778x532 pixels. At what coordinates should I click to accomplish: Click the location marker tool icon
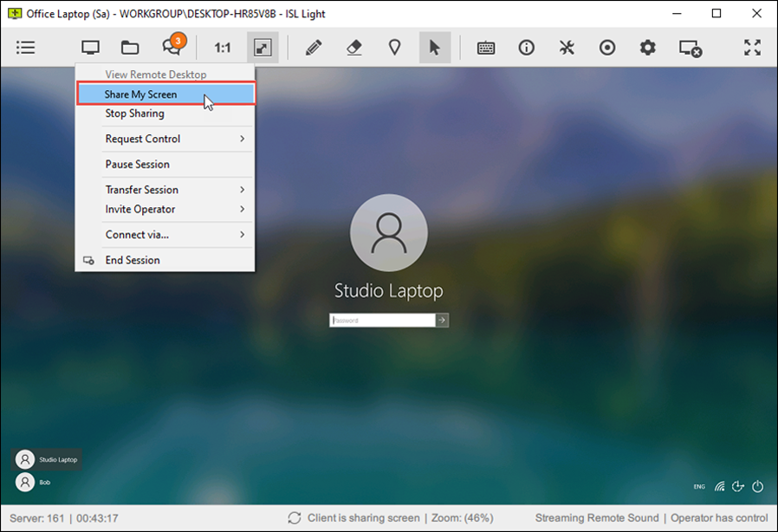tap(394, 48)
